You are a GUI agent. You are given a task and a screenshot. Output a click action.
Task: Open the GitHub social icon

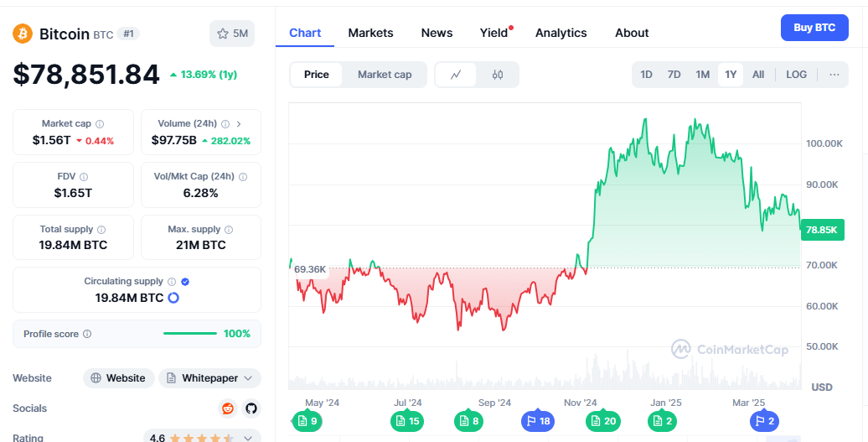[251, 408]
